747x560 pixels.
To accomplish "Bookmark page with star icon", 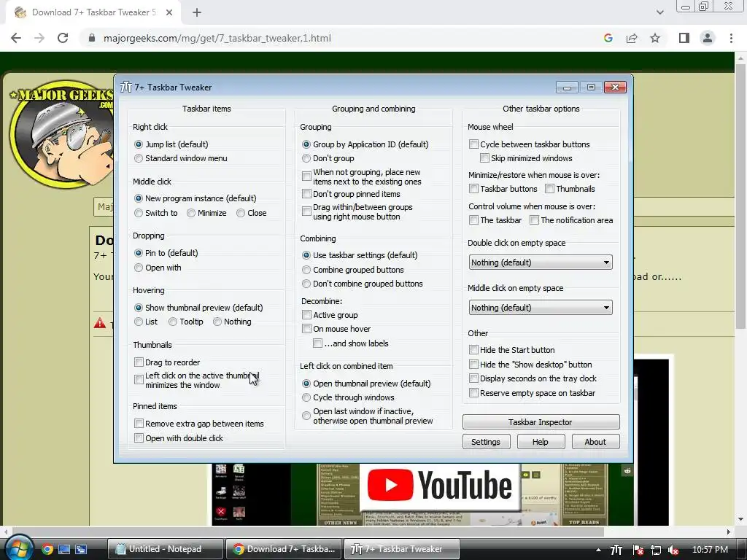I will [655, 38].
